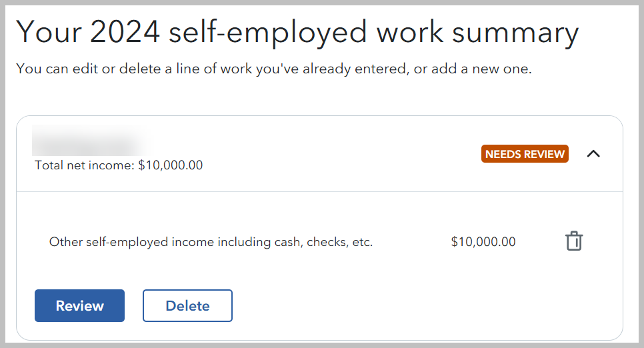Image resolution: width=644 pixels, height=348 pixels.
Task: Click the blue Review button
Action: (79, 306)
